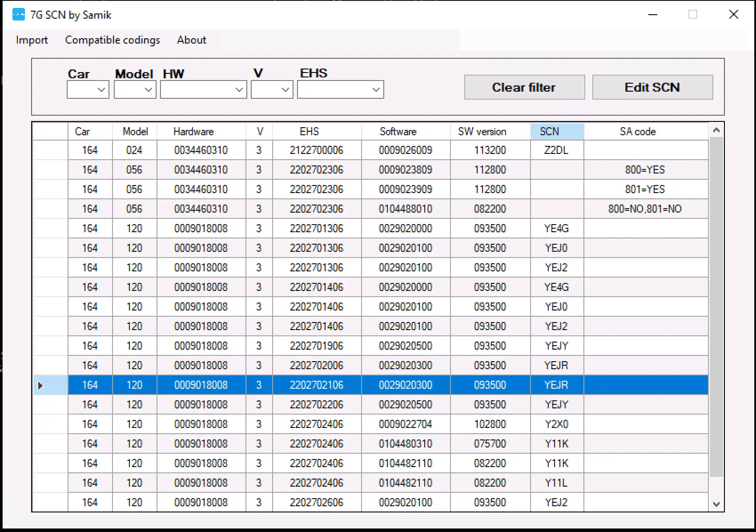This screenshot has width=756, height=532.
Task: Sort table by the SCN column header
Action: pos(556,132)
